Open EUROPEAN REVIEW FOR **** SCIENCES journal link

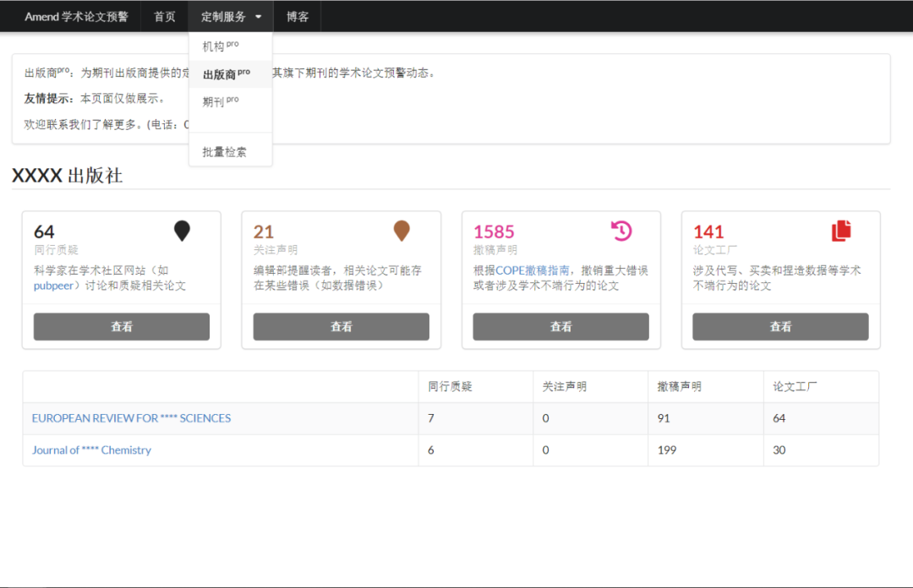(x=131, y=418)
